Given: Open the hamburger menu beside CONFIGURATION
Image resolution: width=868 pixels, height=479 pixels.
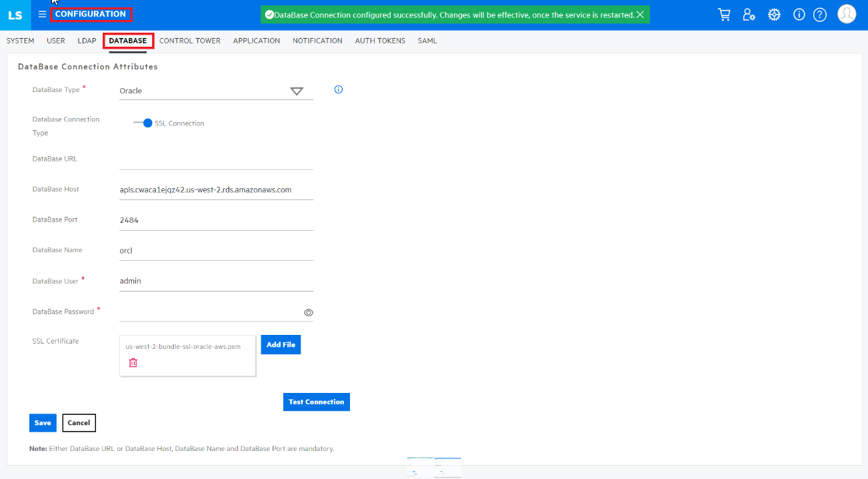Looking at the screenshot, I should click(41, 14).
